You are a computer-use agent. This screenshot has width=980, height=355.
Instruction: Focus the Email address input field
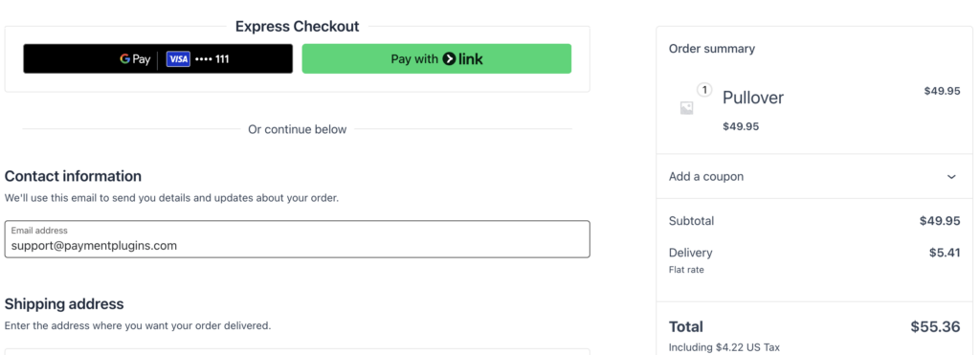297,239
